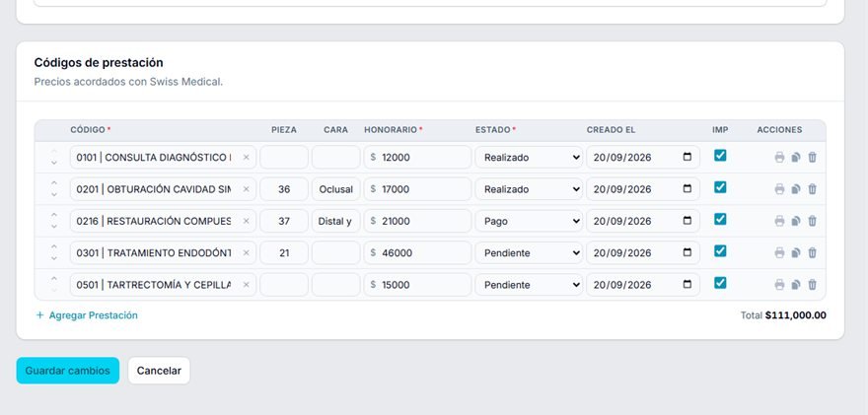Uncheck IMP for 0101 Consulta row
868x415 pixels.
coord(720,156)
